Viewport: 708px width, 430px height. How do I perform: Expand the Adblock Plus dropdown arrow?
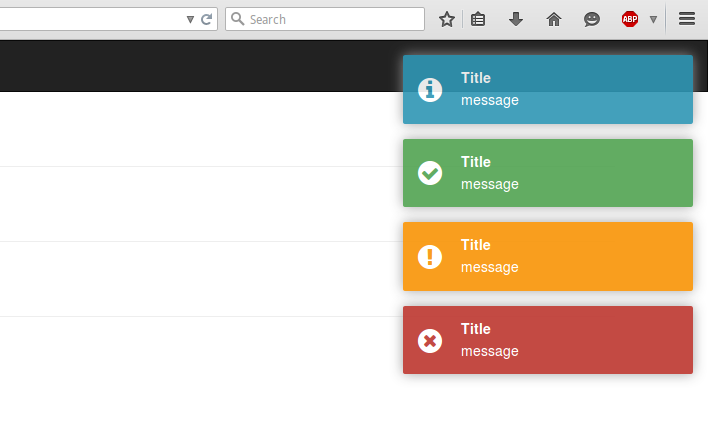coord(653,19)
